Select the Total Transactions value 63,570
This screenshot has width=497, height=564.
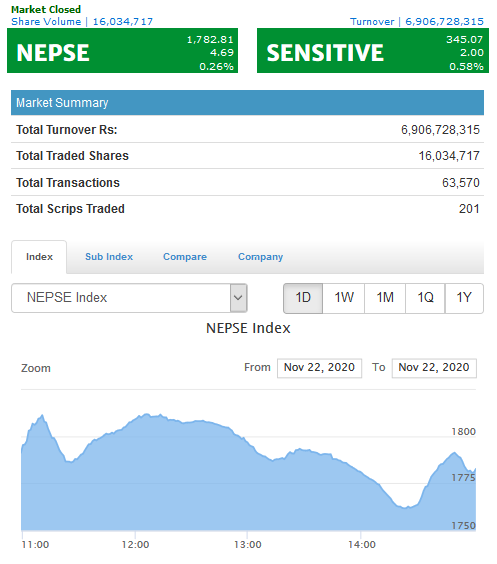461,183
